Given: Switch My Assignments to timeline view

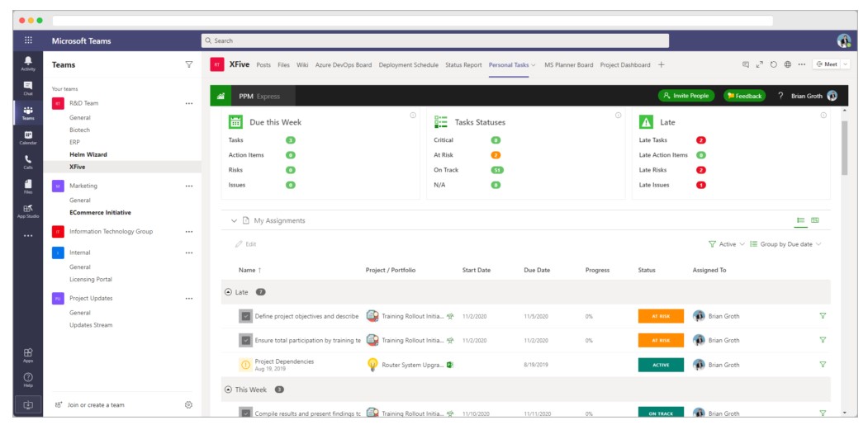Looking at the screenshot, I should (x=815, y=220).
